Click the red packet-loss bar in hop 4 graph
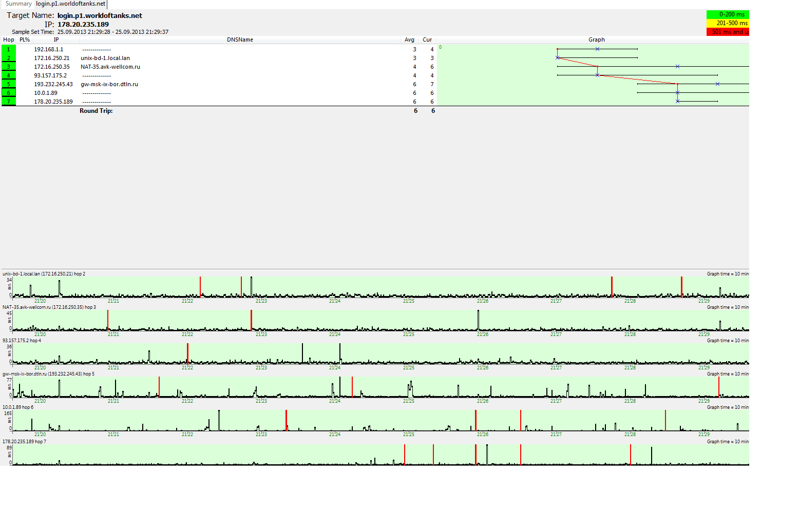Image resolution: width=799 pixels, height=532 pixels. tap(188, 353)
